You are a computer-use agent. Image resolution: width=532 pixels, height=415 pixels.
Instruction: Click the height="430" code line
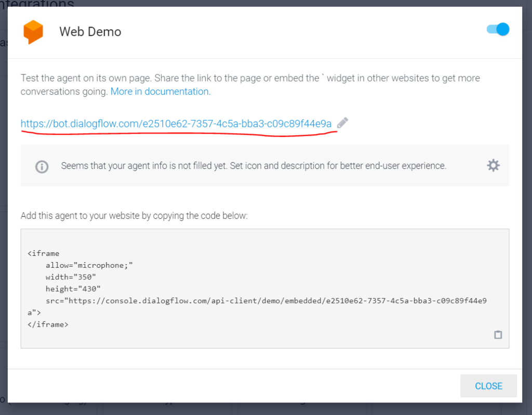coord(73,289)
